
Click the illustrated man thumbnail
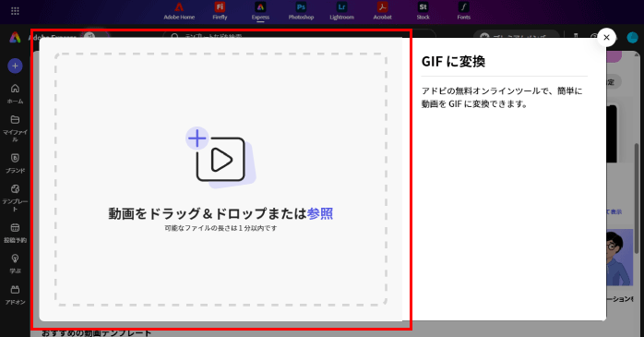619,258
